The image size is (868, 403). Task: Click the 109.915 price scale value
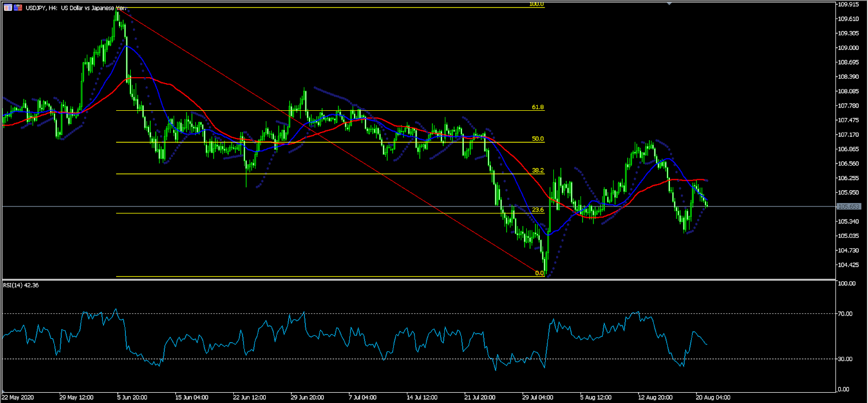(848, 4)
